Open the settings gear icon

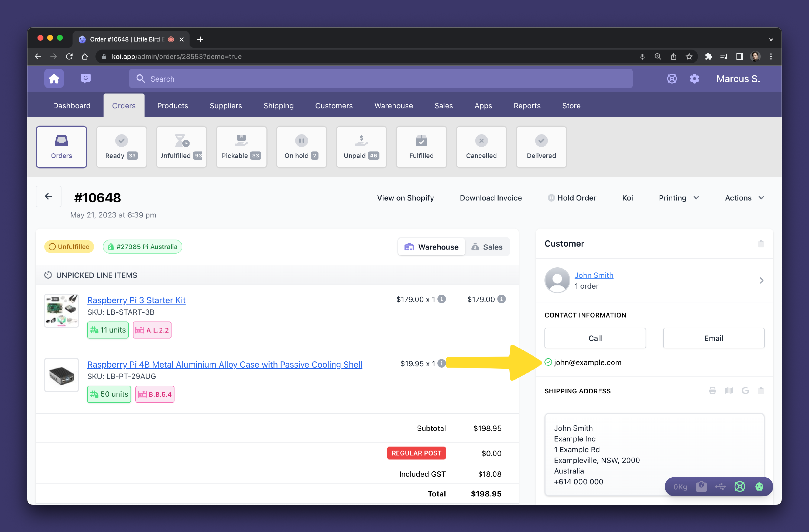point(694,79)
